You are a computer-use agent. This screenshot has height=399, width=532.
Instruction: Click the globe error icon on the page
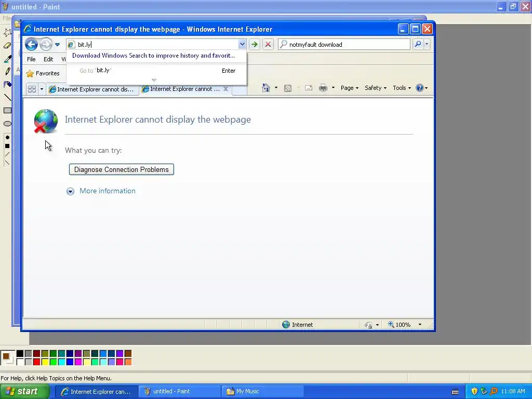[46, 121]
